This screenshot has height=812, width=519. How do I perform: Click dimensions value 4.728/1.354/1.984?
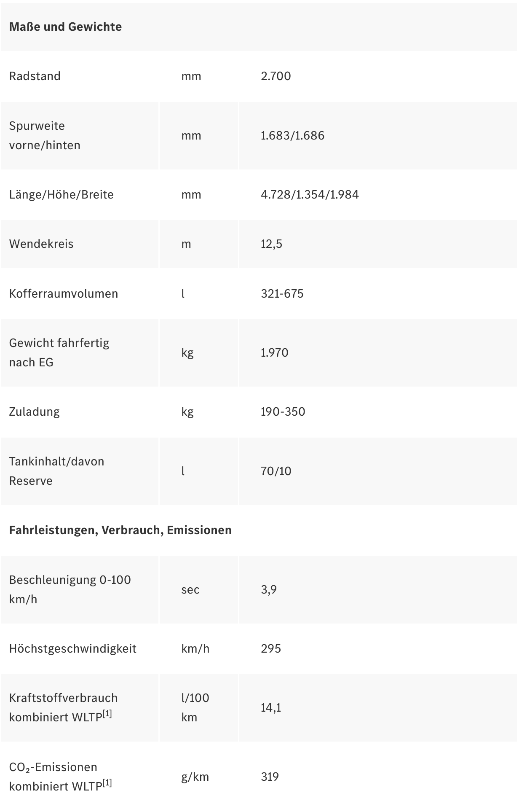310,194
